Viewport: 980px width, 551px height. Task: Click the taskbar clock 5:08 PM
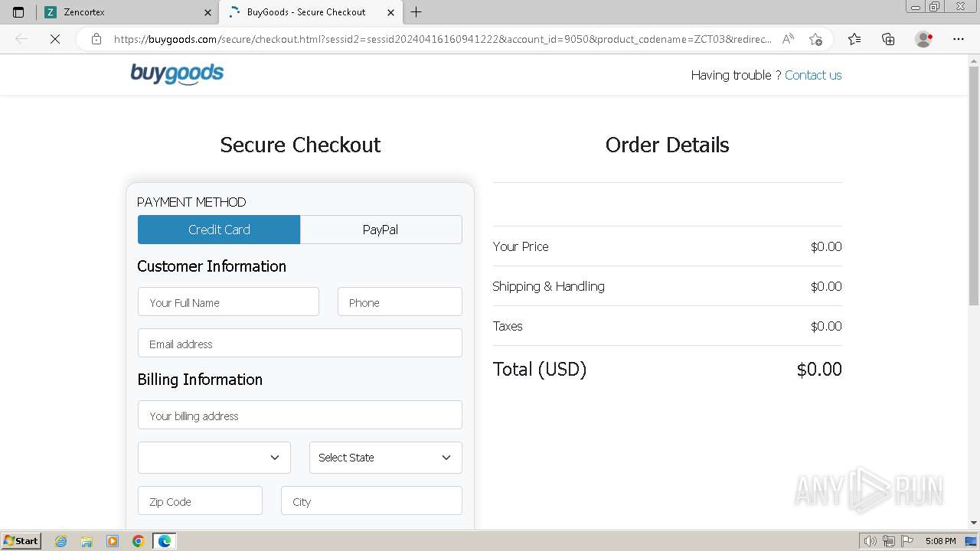click(940, 541)
